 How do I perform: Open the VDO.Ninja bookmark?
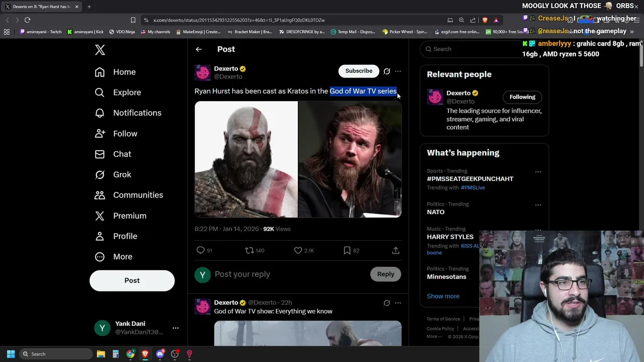(123, 32)
